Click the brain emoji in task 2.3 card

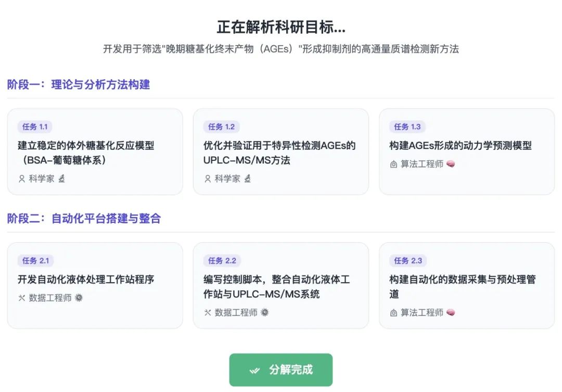(x=451, y=312)
